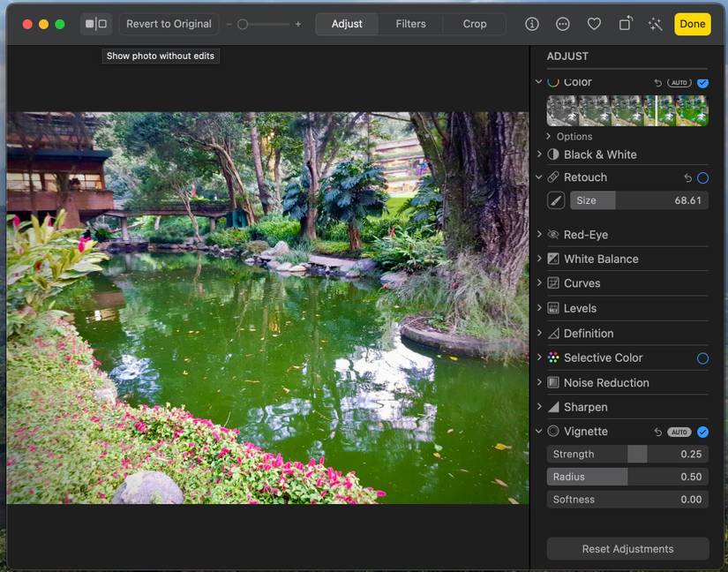
Task: Rotate the photo with the rotate icon
Action: tap(626, 24)
